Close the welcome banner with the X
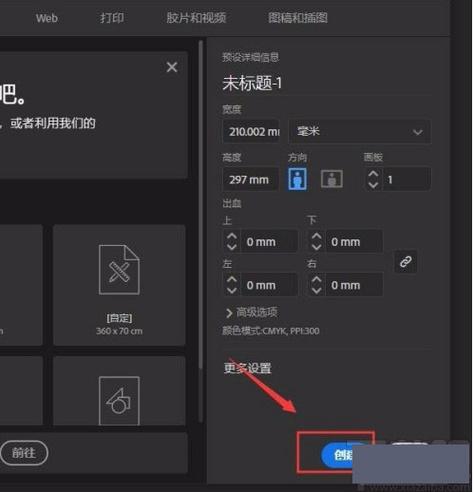This screenshot has height=492, width=474. coord(172,67)
